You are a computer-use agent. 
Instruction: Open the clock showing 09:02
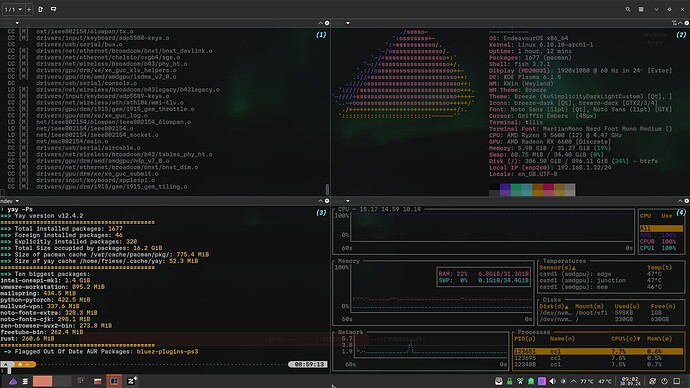[630, 381]
